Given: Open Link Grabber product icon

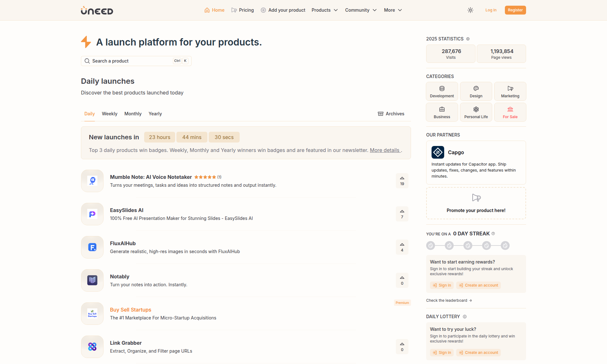Looking at the screenshot, I should point(92,347).
